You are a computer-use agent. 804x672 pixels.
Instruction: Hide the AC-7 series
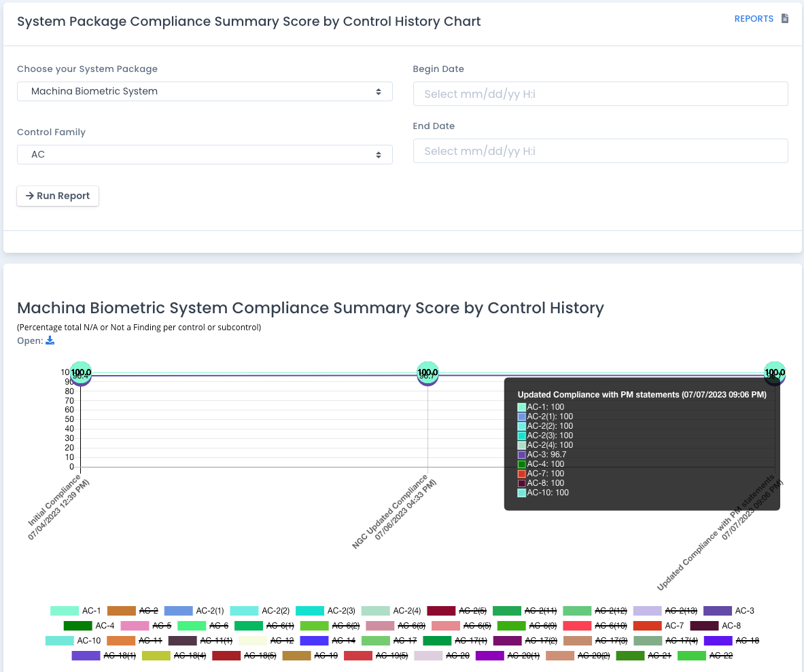659,625
